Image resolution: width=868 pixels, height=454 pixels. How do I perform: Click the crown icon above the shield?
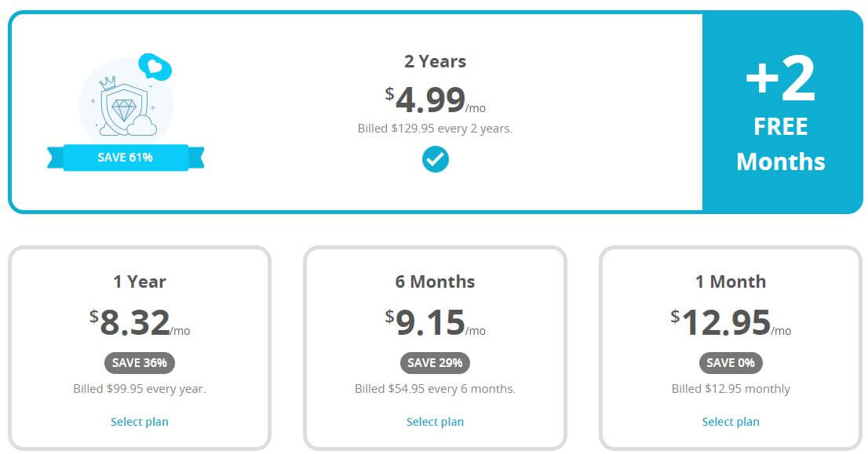pyautogui.click(x=108, y=83)
